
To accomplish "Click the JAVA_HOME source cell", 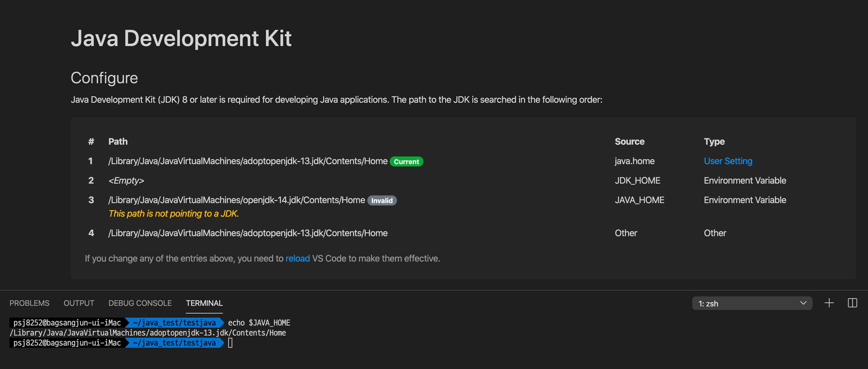I will 639,200.
